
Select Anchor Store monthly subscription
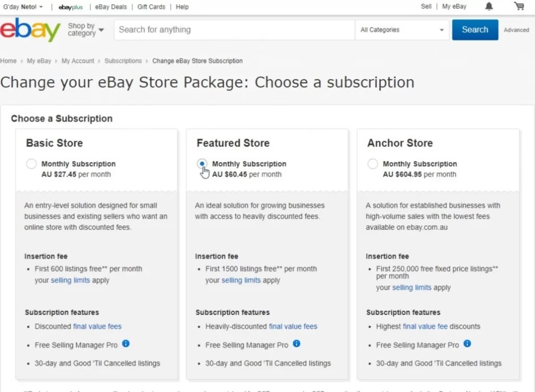point(373,164)
